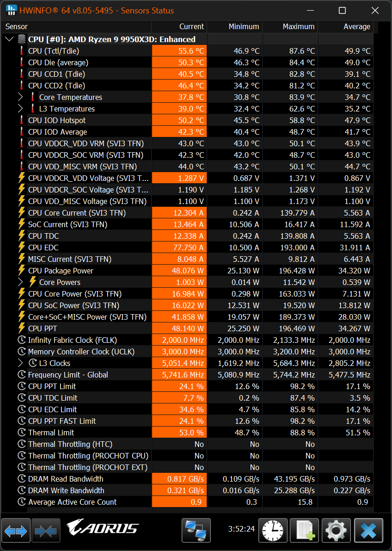This screenshot has height=551, width=392.
Task: Click the clock reset timer icon
Action: pos(273,530)
